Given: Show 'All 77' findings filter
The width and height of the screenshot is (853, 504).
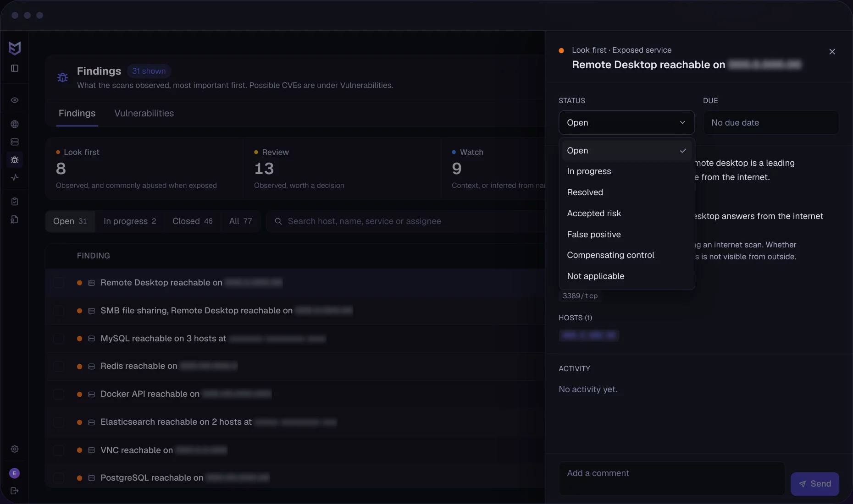Looking at the screenshot, I should tap(241, 221).
